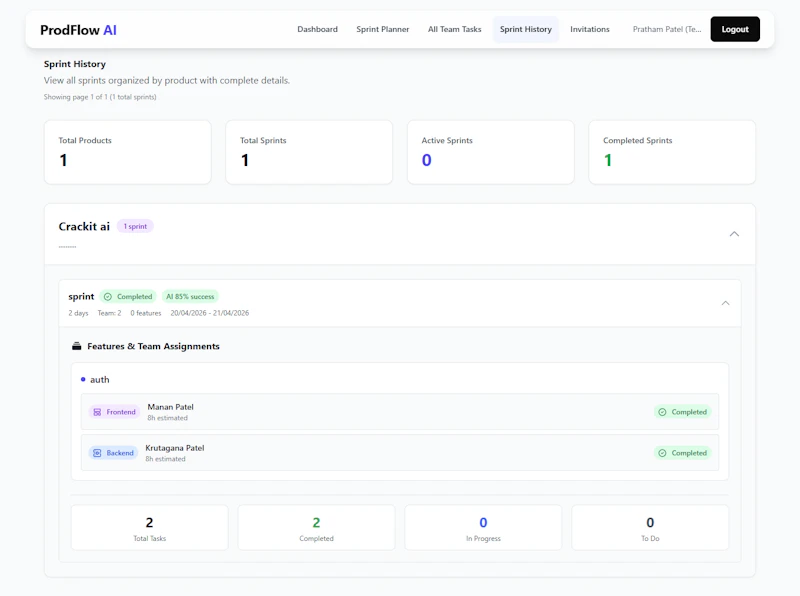Click the Logout button
800x596 pixels.
point(735,29)
